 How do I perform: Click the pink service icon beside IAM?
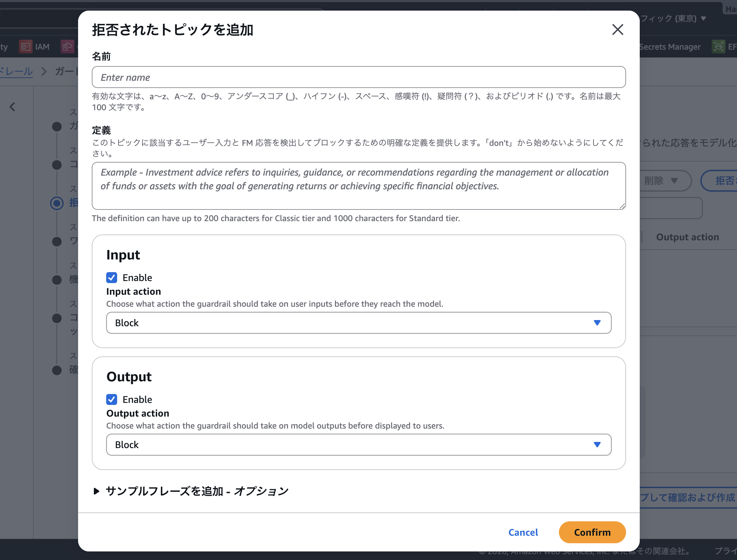(67, 47)
